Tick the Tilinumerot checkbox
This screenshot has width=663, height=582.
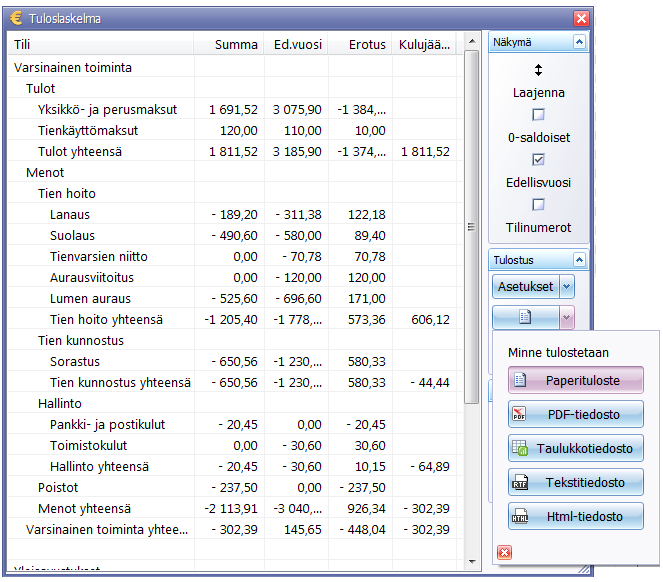pyautogui.click(x=538, y=205)
